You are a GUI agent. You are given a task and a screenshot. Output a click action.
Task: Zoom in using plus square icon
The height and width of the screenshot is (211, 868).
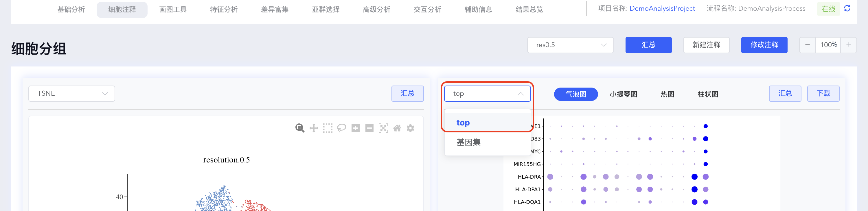click(x=356, y=128)
